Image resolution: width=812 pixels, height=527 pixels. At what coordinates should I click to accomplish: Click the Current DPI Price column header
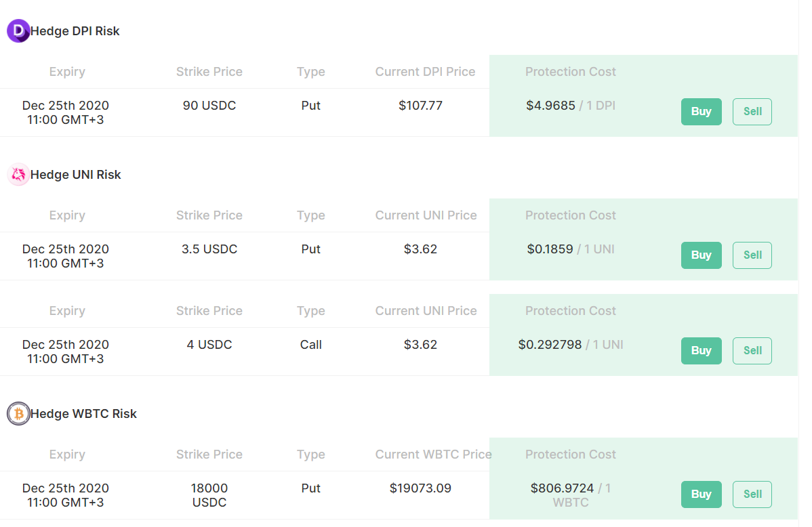click(425, 72)
